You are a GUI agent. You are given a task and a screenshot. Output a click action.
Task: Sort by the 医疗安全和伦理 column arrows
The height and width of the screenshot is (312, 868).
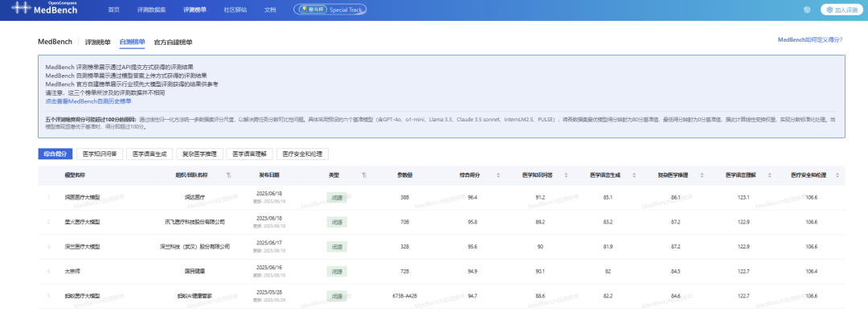click(x=837, y=175)
